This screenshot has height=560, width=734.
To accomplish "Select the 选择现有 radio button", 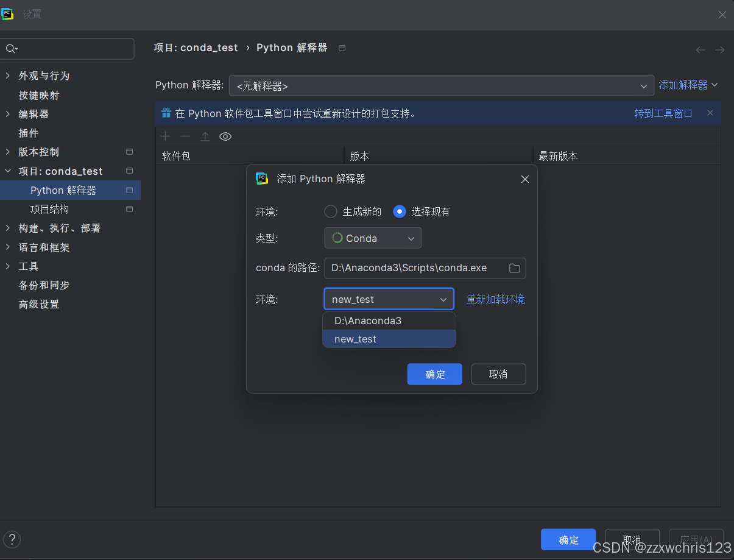I will [x=399, y=211].
